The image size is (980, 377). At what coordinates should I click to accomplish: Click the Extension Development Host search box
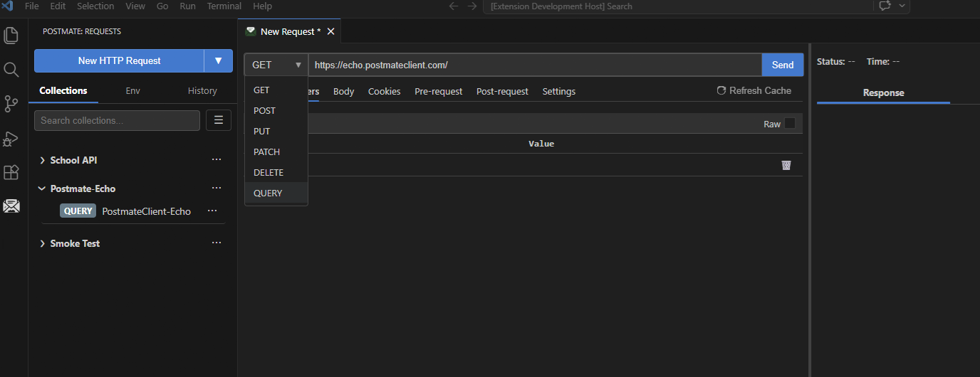click(x=677, y=6)
